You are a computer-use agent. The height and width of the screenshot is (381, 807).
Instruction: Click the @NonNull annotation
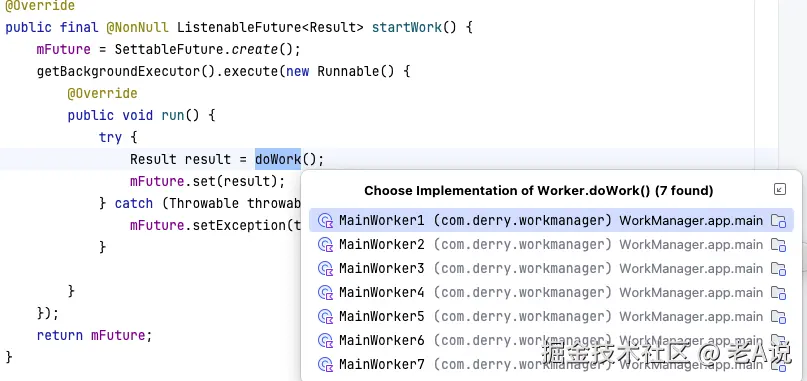(138, 27)
